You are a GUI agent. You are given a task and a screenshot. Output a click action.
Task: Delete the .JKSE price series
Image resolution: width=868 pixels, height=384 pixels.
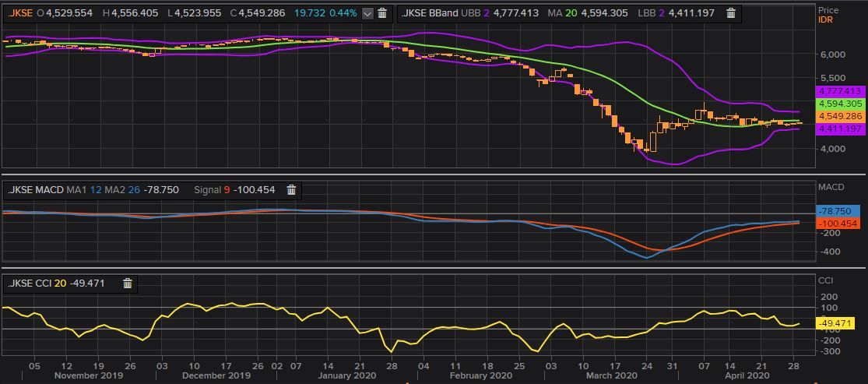pos(382,13)
